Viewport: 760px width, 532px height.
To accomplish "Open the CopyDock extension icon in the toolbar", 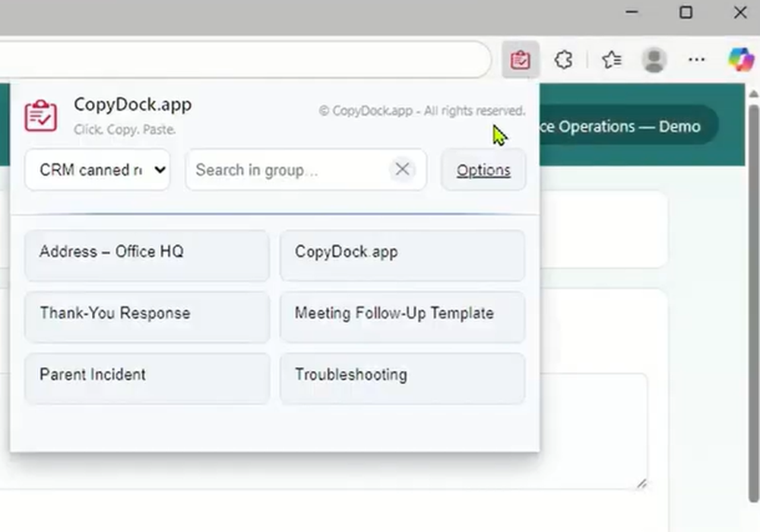I will pos(520,59).
